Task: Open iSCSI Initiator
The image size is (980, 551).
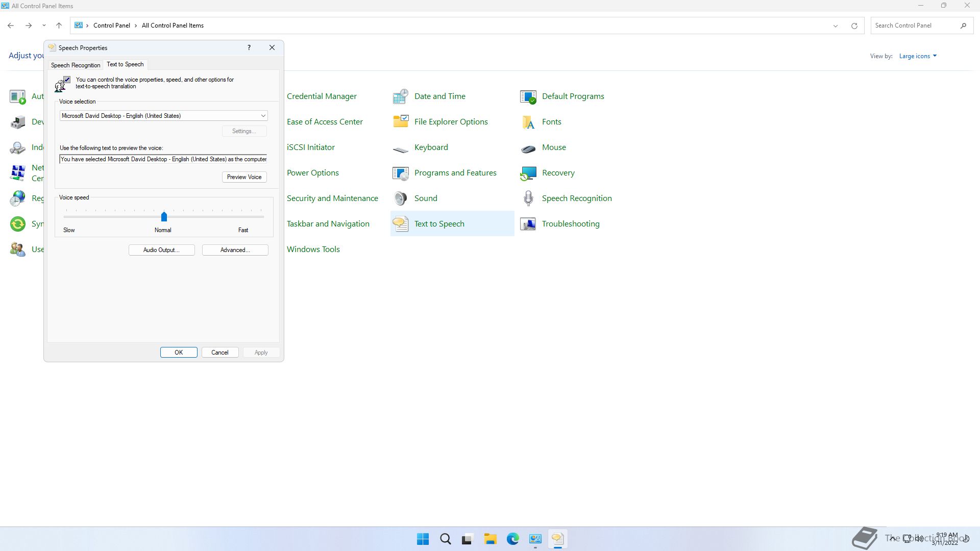Action: point(310,147)
